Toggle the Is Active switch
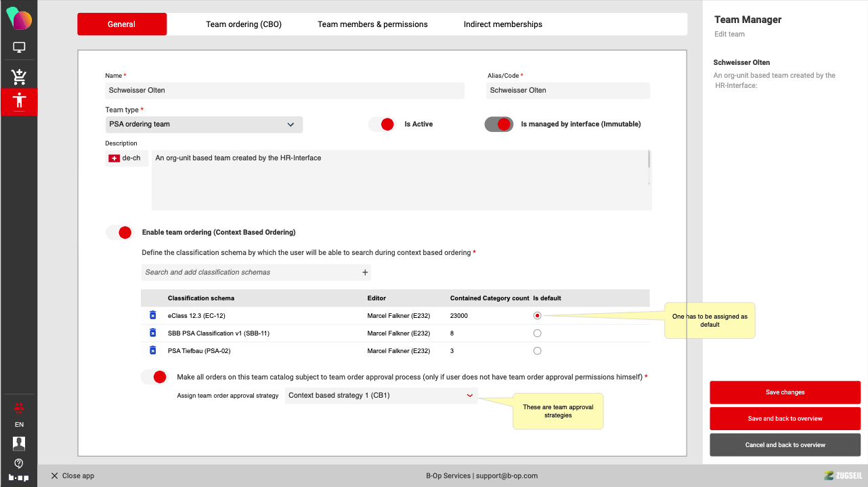The height and width of the screenshot is (487, 868). [x=382, y=124]
